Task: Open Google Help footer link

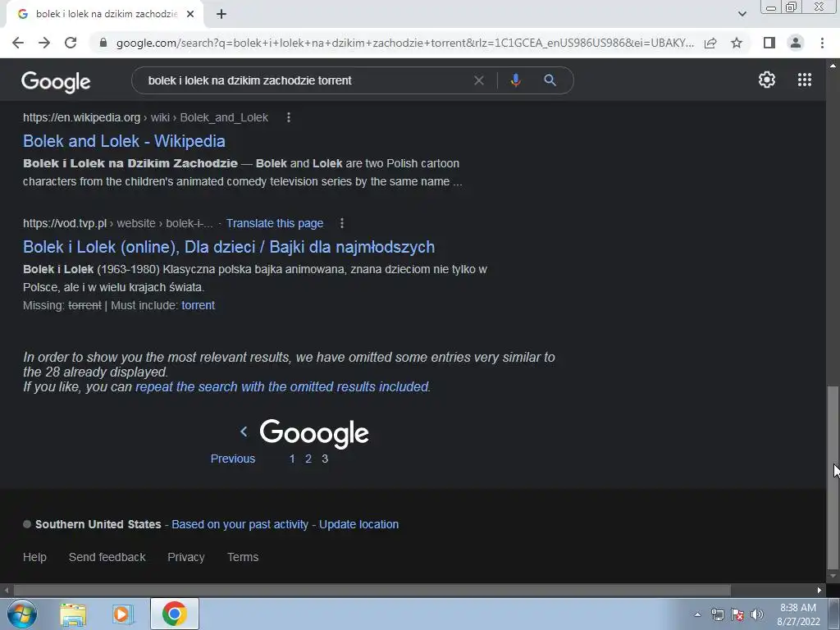Action: tap(34, 557)
